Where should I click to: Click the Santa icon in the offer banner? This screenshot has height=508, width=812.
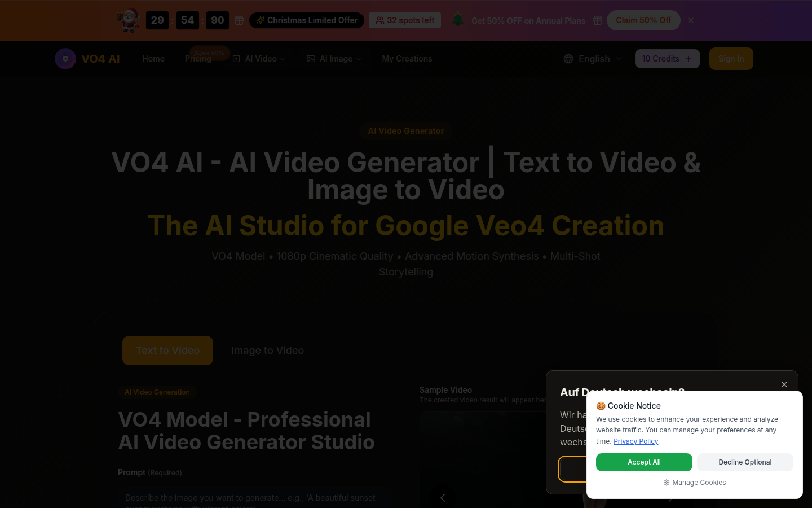[x=128, y=20]
